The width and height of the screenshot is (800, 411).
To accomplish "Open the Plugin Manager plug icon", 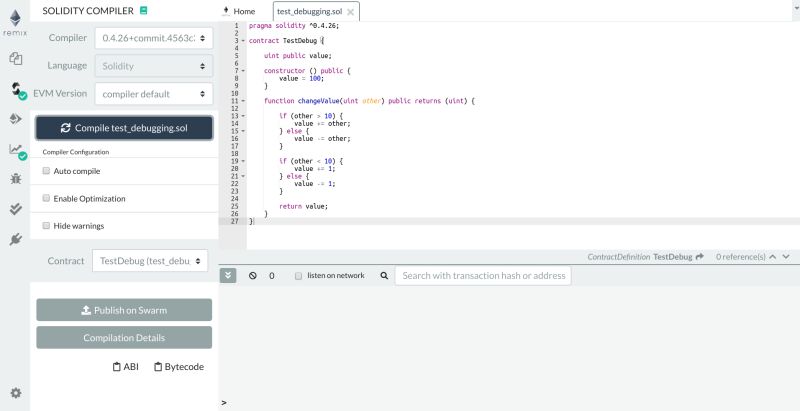I will [16, 239].
